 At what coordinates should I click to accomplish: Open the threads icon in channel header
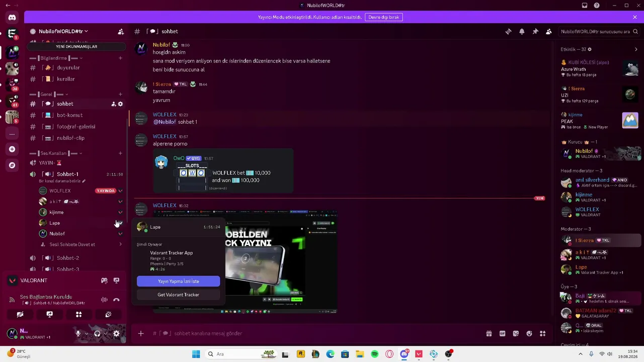pos(508,31)
